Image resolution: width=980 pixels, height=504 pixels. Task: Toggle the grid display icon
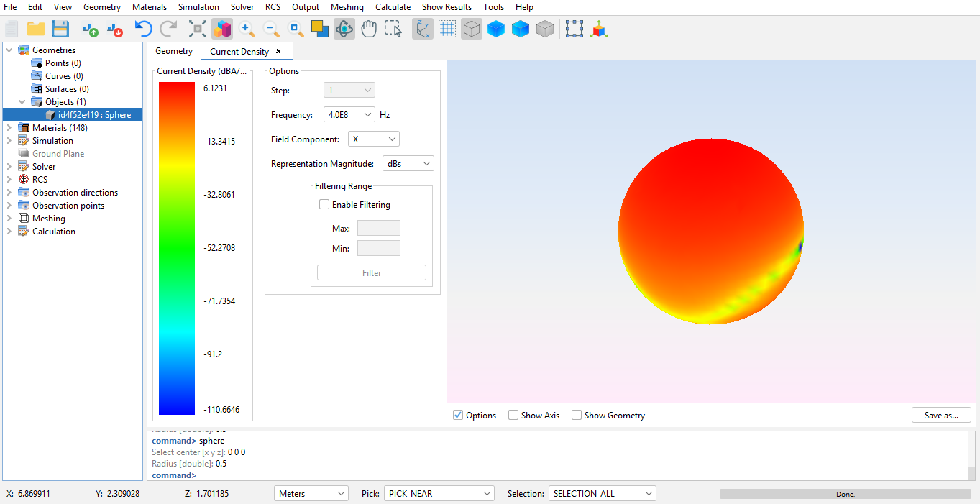[x=447, y=29]
